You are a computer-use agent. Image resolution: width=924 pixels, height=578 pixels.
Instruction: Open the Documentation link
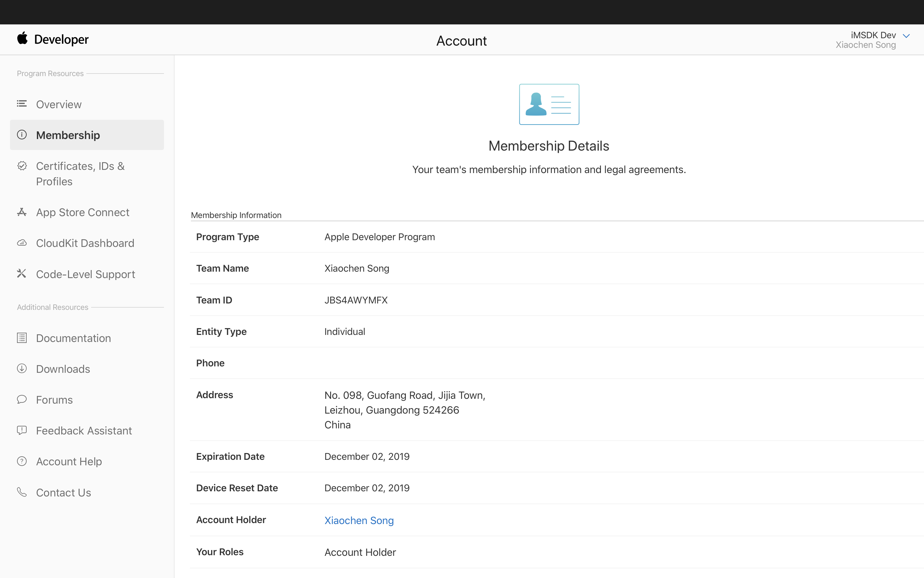(x=73, y=338)
